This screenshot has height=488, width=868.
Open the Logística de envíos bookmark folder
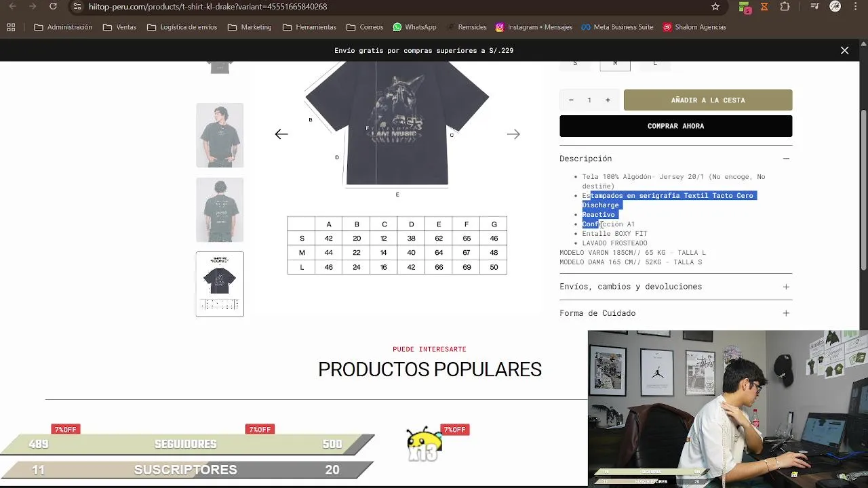(x=182, y=27)
